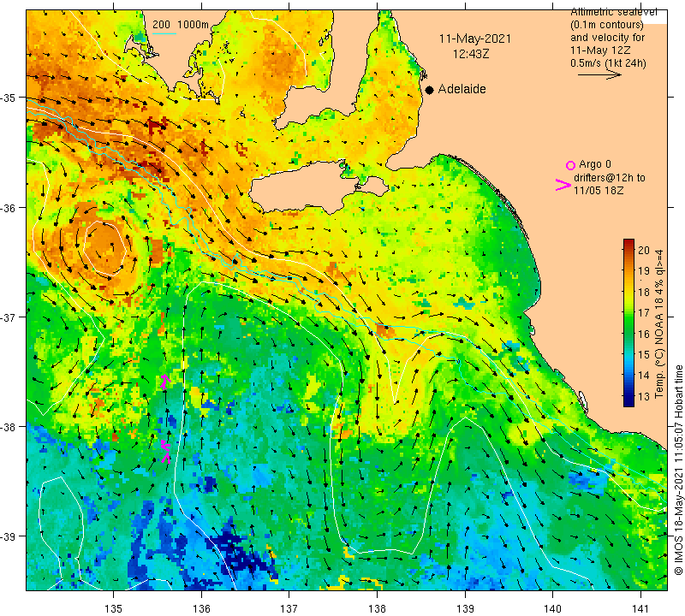The height and width of the screenshot is (616, 685).
Task: Click the magenta Argo circle legend symbol
Action: (570, 165)
